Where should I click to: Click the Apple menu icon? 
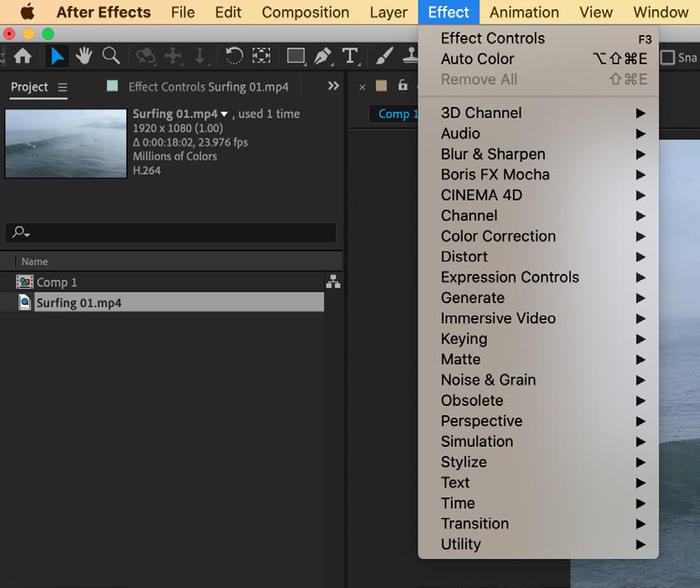click(28, 12)
